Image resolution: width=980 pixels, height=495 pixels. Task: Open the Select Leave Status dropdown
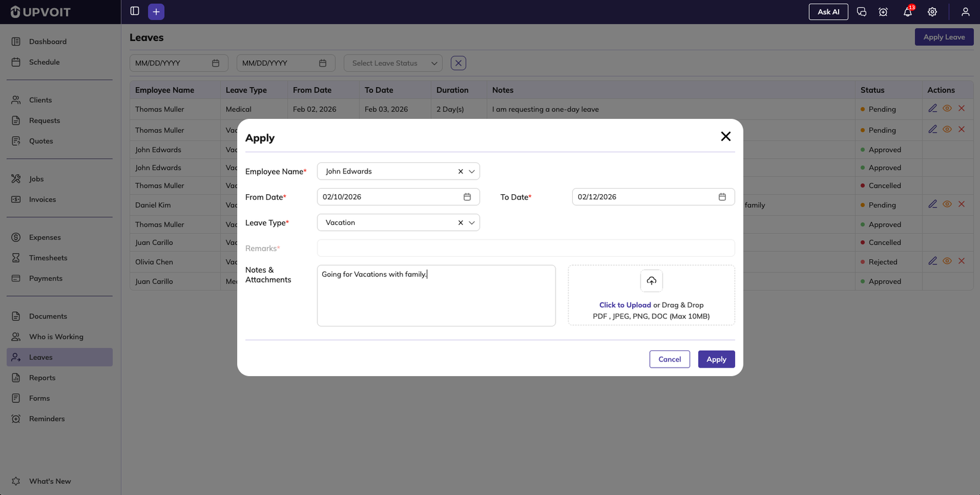[x=393, y=63]
